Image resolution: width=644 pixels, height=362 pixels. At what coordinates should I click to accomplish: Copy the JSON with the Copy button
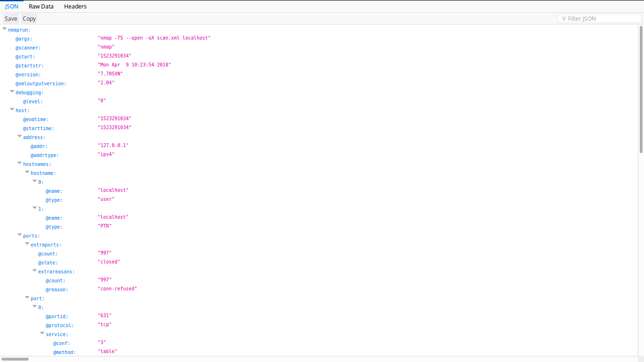coord(29,18)
